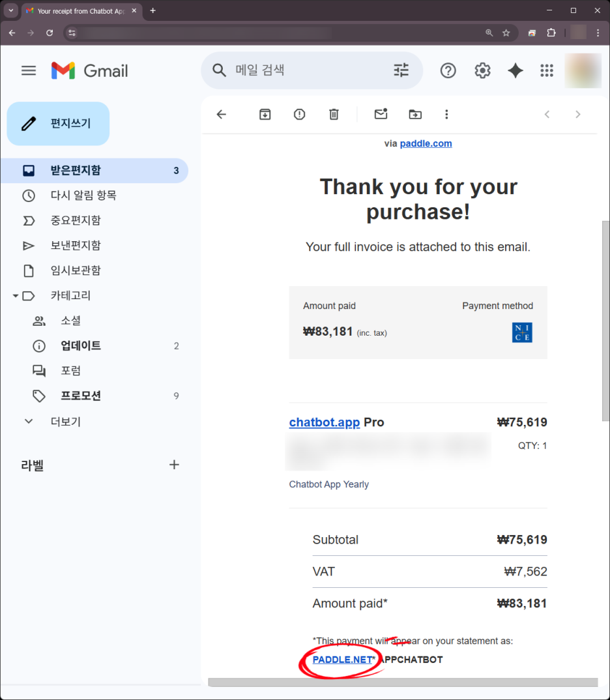Show search options filter icon
This screenshot has height=700, width=610.
coord(401,70)
